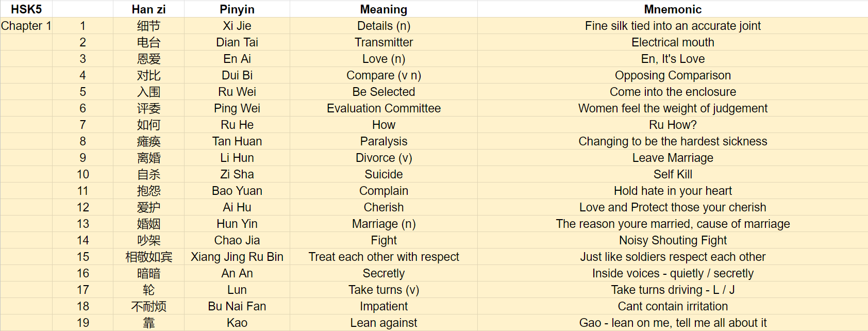Screen dimensions: 868x331
Task: Select the Dian Tai pinyin cell
Action: pos(237,42)
